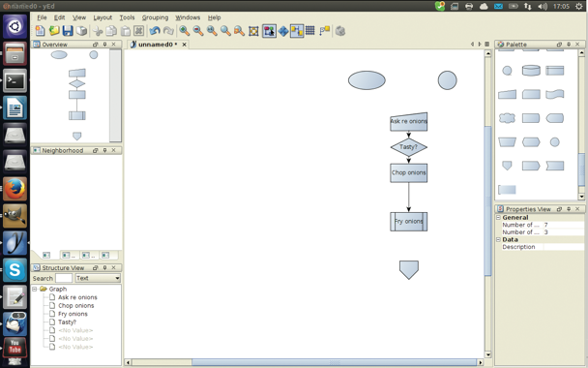
Task: Open the Help menu
Action: click(x=214, y=17)
